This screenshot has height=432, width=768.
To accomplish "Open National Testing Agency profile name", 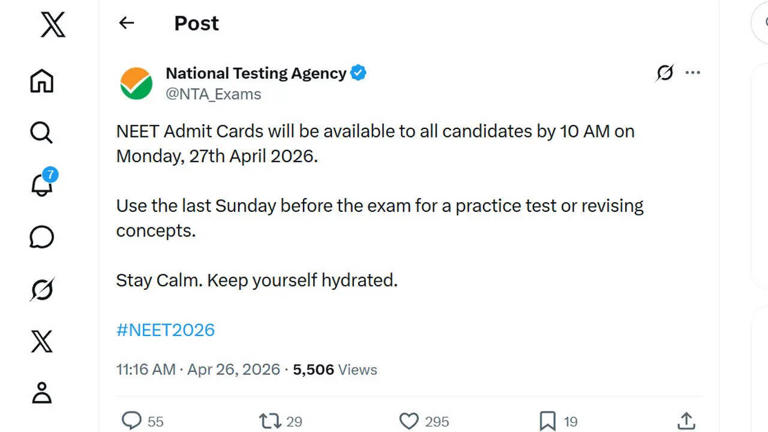I will (x=256, y=73).
